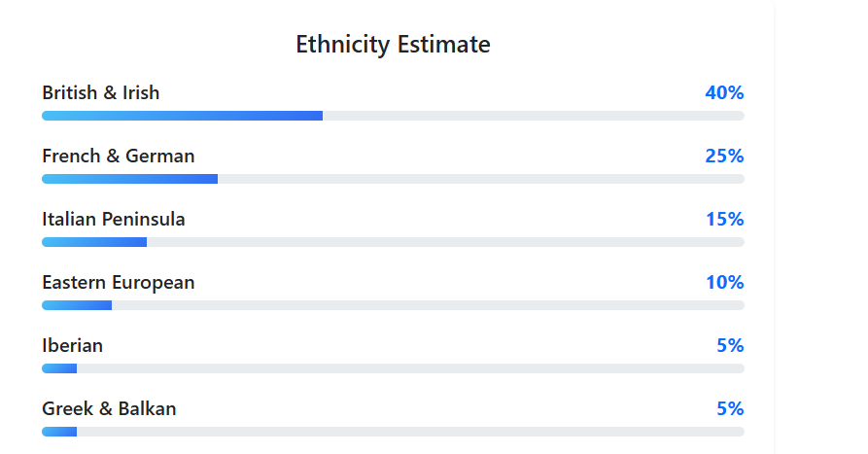This screenshot has height=454, width=868.
Task: Select the Eastern European label
Action: point(119,283)
